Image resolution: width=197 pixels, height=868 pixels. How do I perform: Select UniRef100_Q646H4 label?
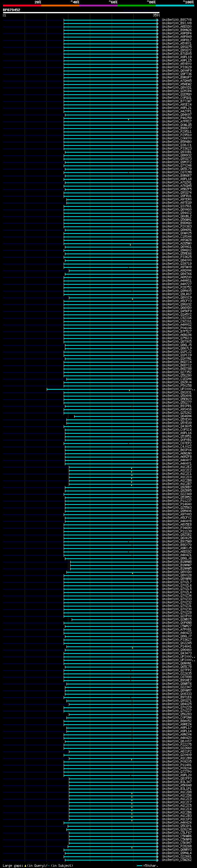pyautogui.click(x=177, y=416)
